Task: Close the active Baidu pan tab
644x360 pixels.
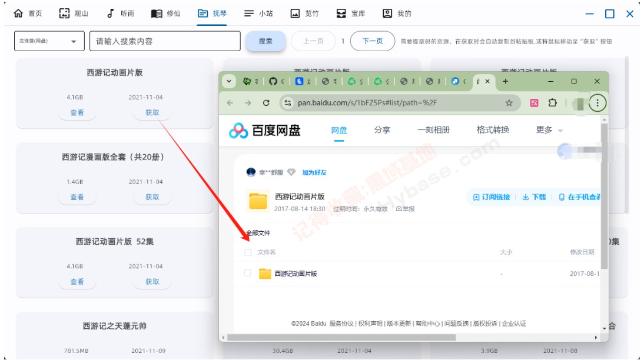Action: [487, 81]
